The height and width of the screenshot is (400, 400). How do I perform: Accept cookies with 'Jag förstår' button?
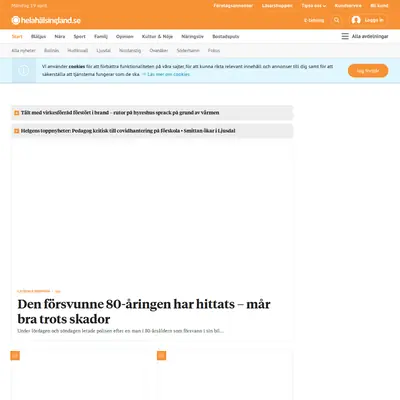point(368,71)
